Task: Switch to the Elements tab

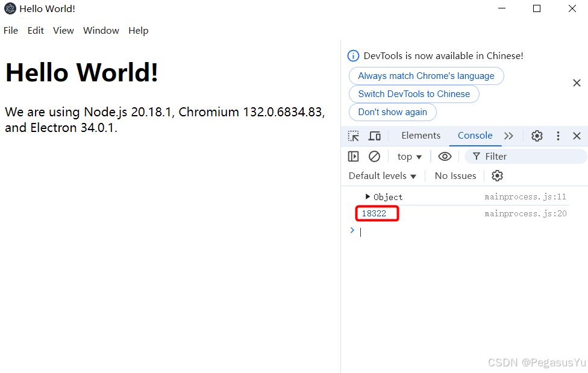Action: (x=421, y=136)
